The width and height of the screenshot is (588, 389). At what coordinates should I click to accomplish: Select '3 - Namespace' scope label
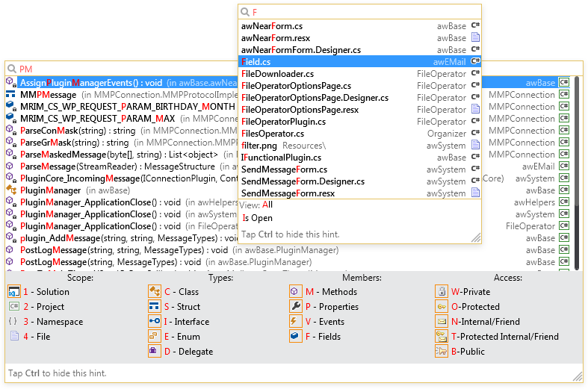click(53, 322)
